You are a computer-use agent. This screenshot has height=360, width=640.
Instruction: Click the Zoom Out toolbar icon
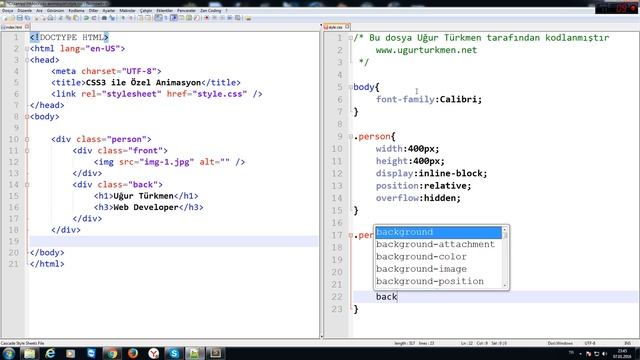coord(131,18)
